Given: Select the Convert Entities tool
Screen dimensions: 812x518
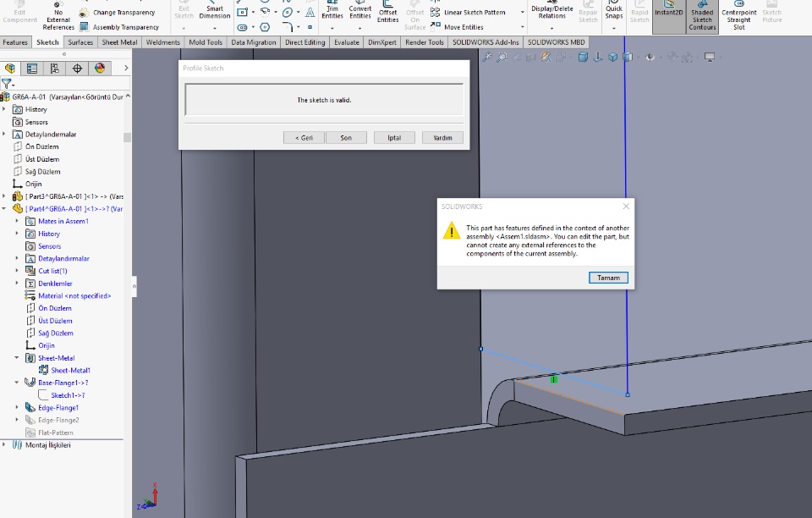Looking at the screenshot, I should tap(360, 11).
